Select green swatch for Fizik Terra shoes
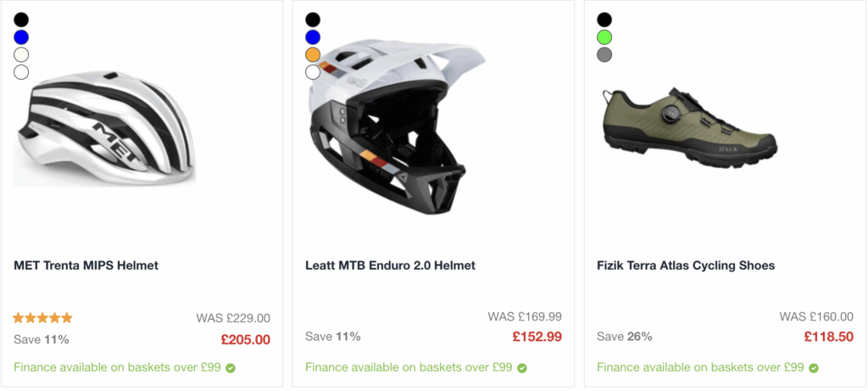Screen dimensions: 868x391 [x=604, y=37]
